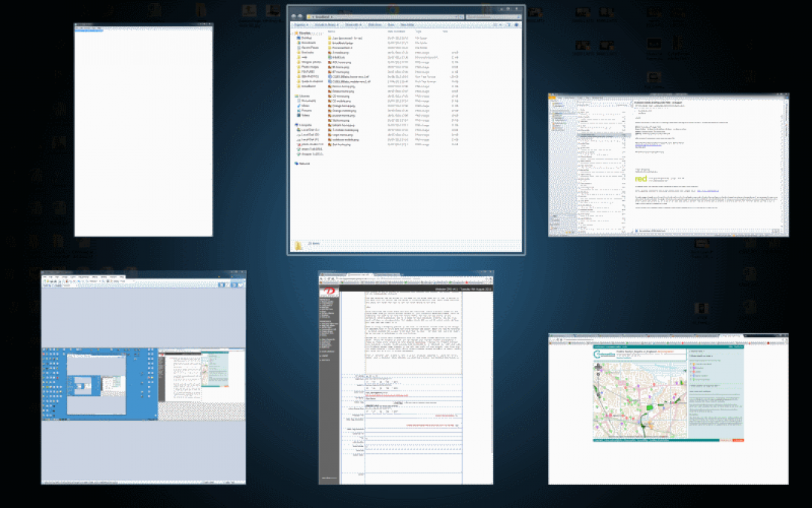Click New folder in the Explorer toolbar
This screenshot has height=508, width=812.
(x=407, y=24)
